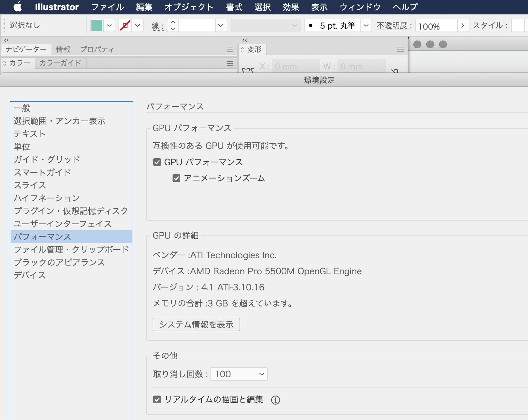Viewport: 528px width, 420px height.
Task: Click the システム情報を表示 button
Action: (x=196, y=324)
